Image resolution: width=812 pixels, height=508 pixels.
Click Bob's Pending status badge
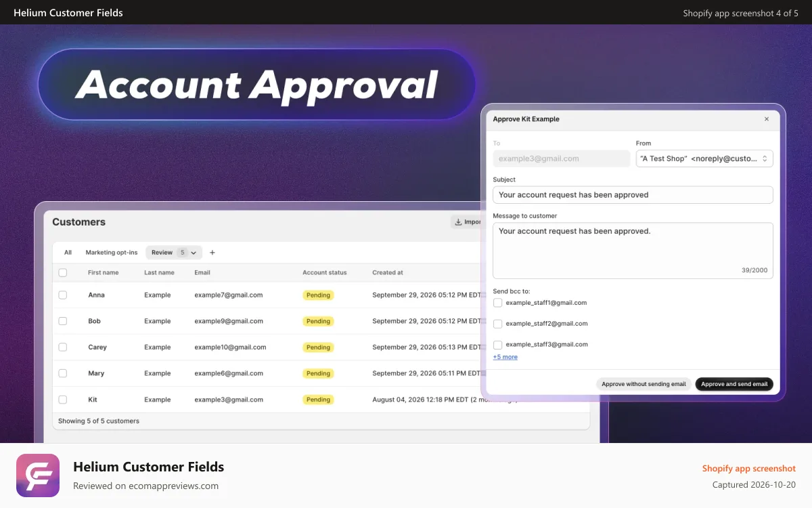tap(318, 321)
